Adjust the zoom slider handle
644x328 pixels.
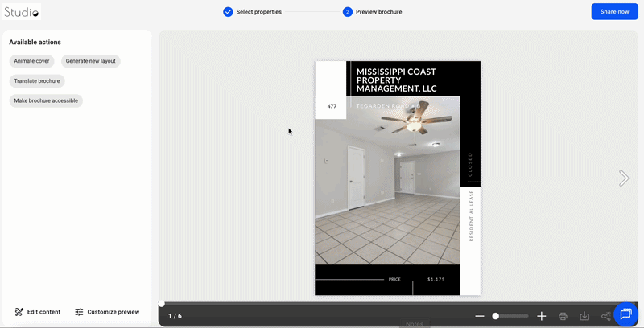click(x=496, y=316)
